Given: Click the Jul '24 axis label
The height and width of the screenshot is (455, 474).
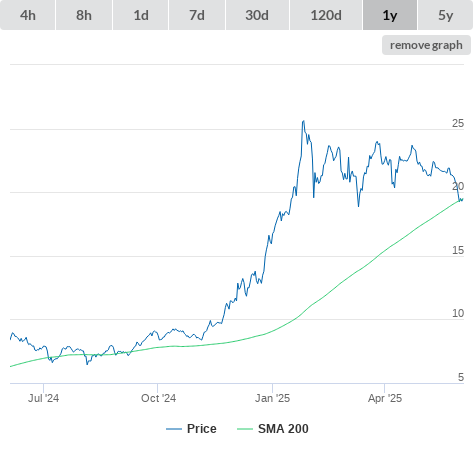Looking at the screenshot, I should click(43, 398).
